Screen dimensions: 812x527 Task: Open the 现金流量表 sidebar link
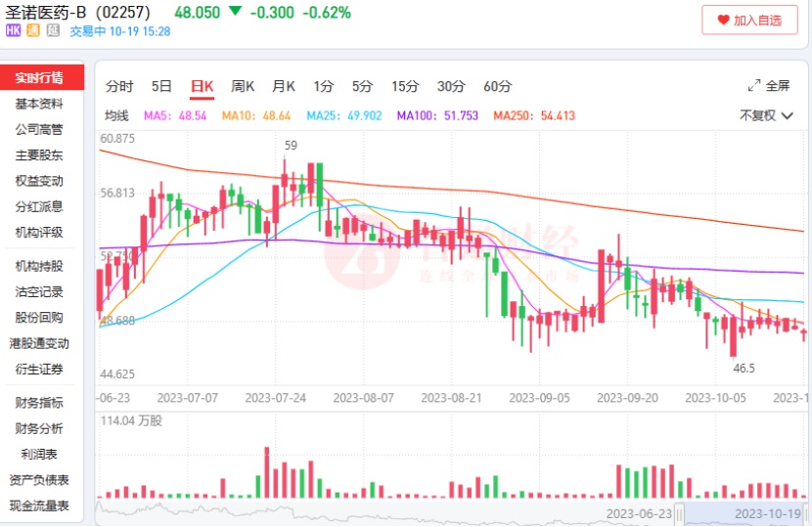[39, 505]
